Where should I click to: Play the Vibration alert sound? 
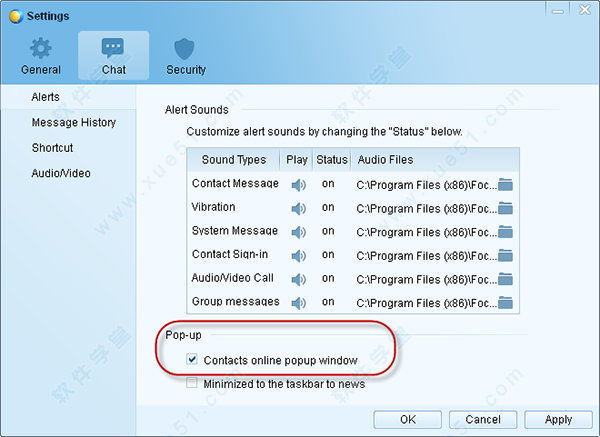298,209
